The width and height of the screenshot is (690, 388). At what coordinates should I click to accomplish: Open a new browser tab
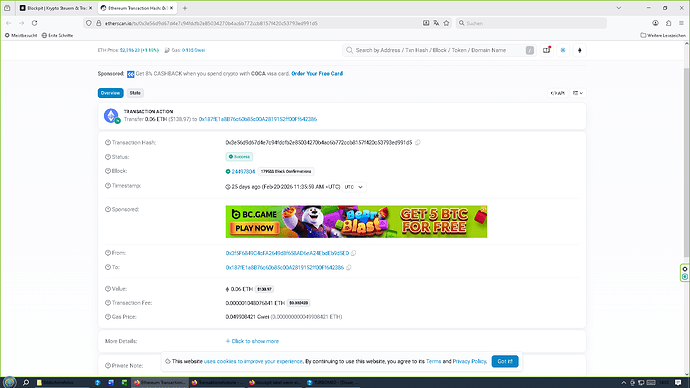click(185, 8)
